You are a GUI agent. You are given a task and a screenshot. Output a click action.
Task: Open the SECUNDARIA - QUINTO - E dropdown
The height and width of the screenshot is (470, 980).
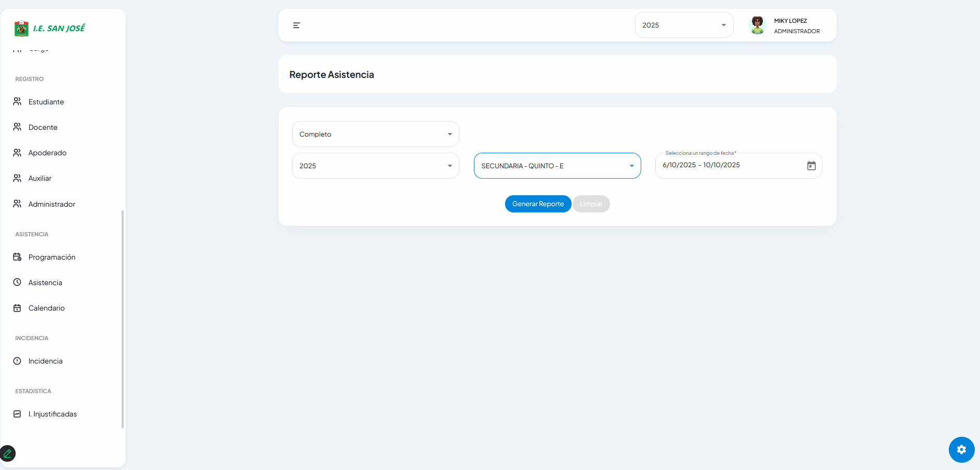(x=557, y=166)
